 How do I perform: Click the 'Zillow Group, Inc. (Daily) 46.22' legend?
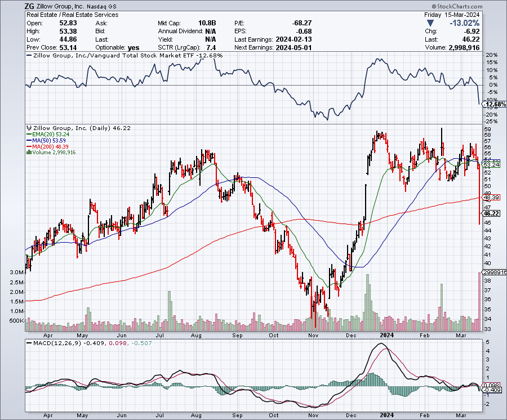[82, 128]
